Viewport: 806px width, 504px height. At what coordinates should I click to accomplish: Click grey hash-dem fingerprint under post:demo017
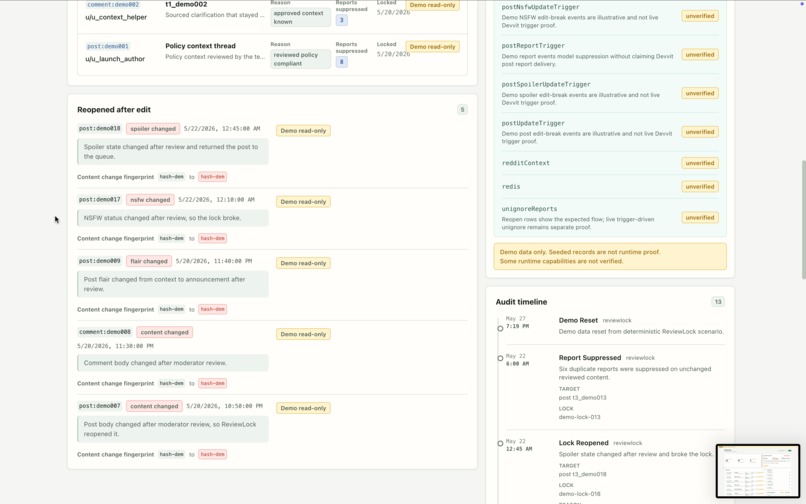[171, 238]
